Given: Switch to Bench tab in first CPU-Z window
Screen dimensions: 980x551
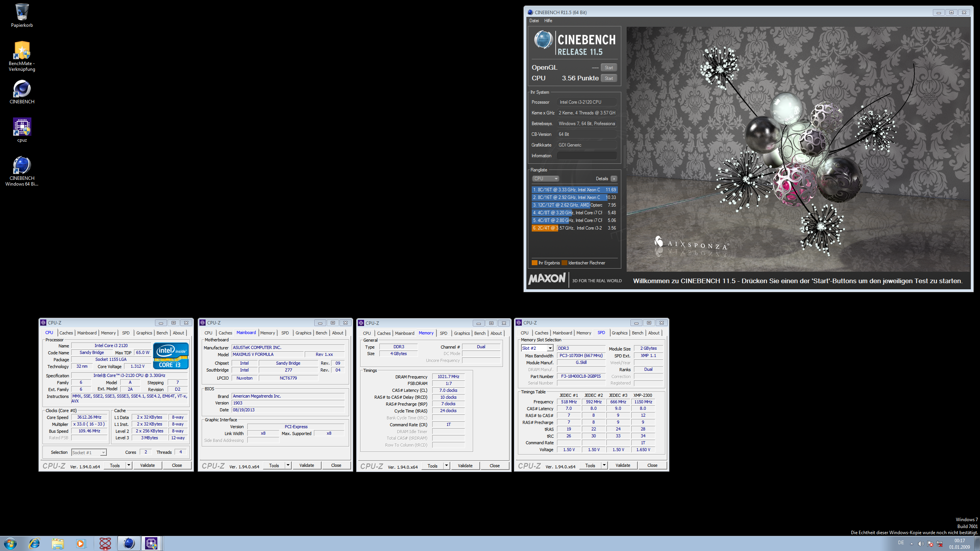Looking at the screenshot, I should pos(162,333).
